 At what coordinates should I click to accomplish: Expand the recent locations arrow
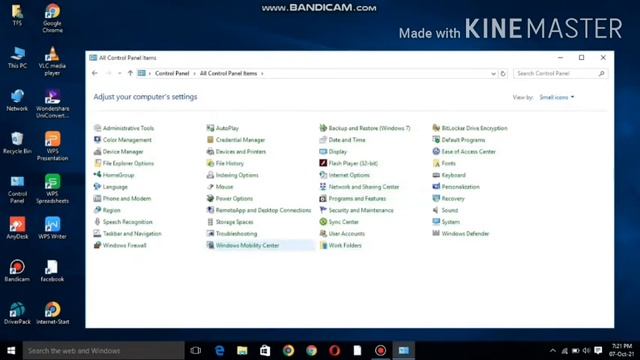120,73
